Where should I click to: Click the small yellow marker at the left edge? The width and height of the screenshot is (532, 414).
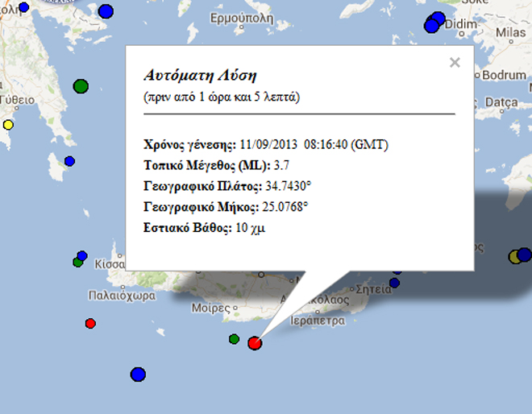[8, 125]
